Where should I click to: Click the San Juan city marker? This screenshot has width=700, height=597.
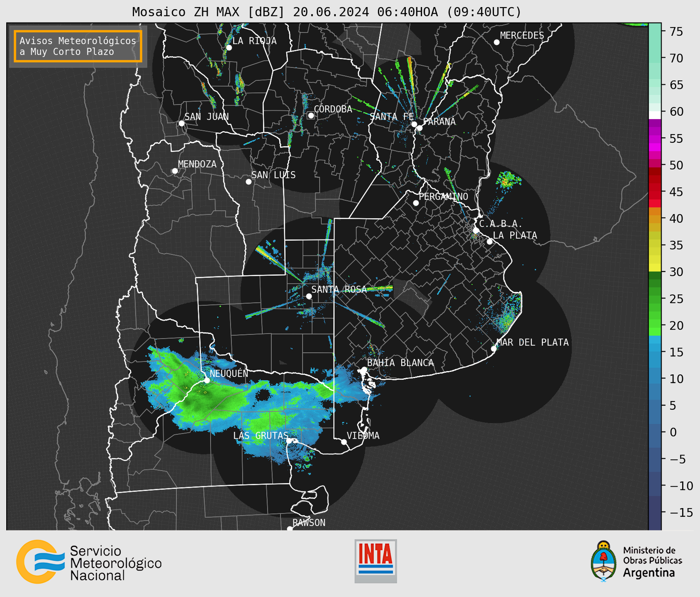point(181,123)
